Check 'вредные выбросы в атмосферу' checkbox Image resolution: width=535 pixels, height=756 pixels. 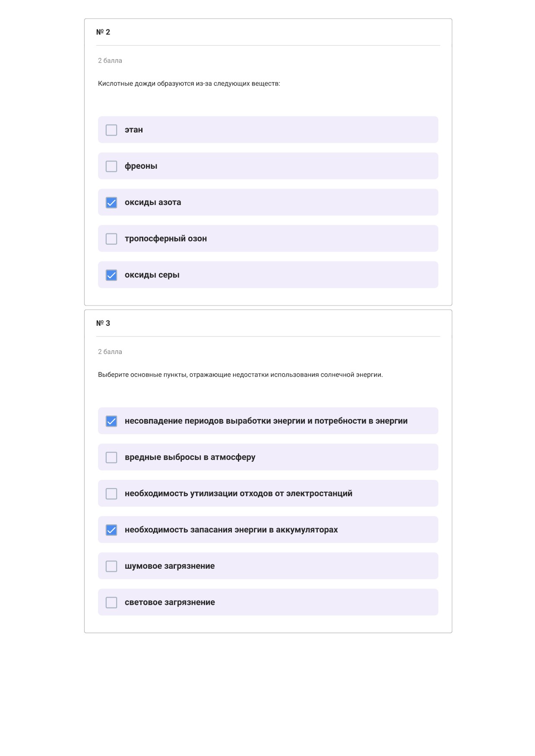(x=111, y=457)
